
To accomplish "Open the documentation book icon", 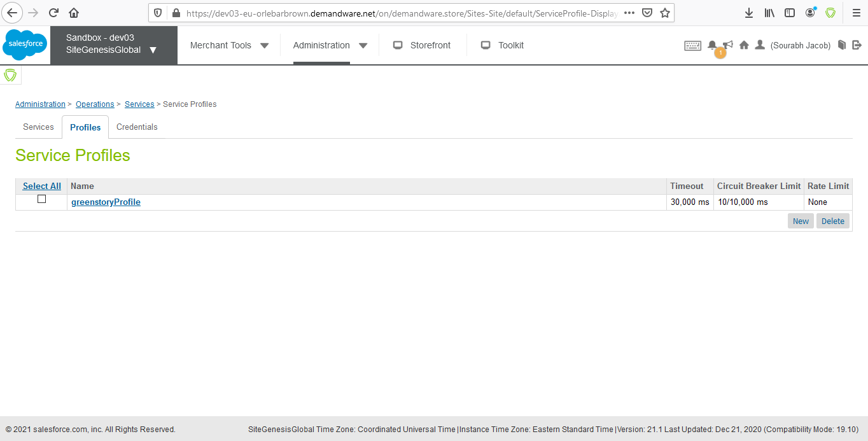I will tap(842, 45).
